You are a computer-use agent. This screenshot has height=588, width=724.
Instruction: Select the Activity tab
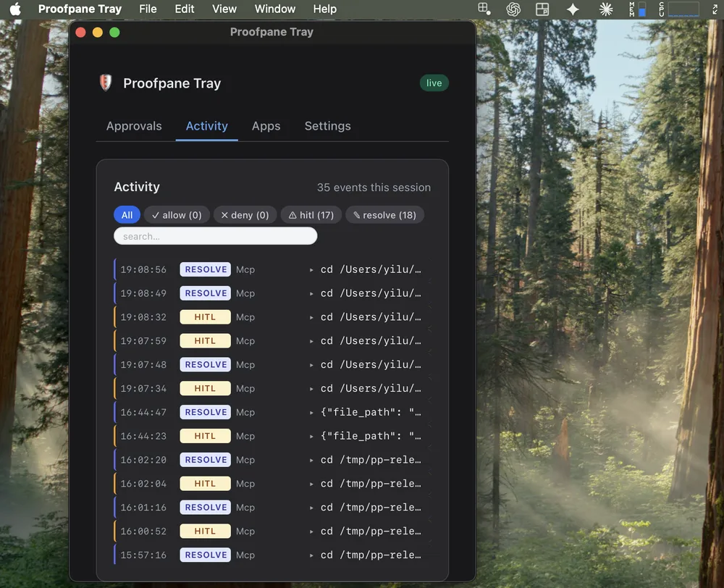[x=207, y=125]
